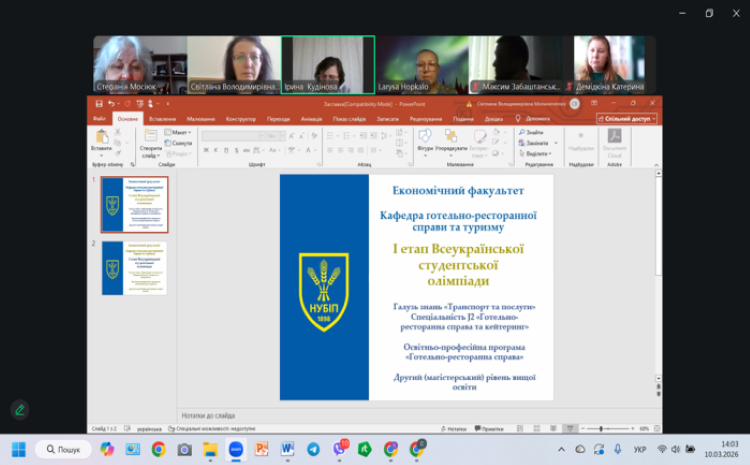Open the Конструктор (Design) ribbon tab
The width and height of the screenshot is (750, 465).
pos(240,118)
